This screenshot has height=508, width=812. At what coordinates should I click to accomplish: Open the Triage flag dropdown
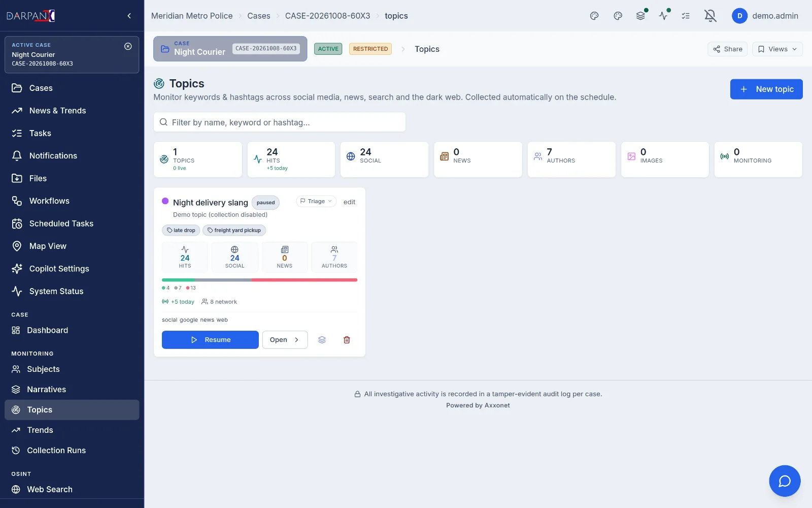(x=316, y=201)
